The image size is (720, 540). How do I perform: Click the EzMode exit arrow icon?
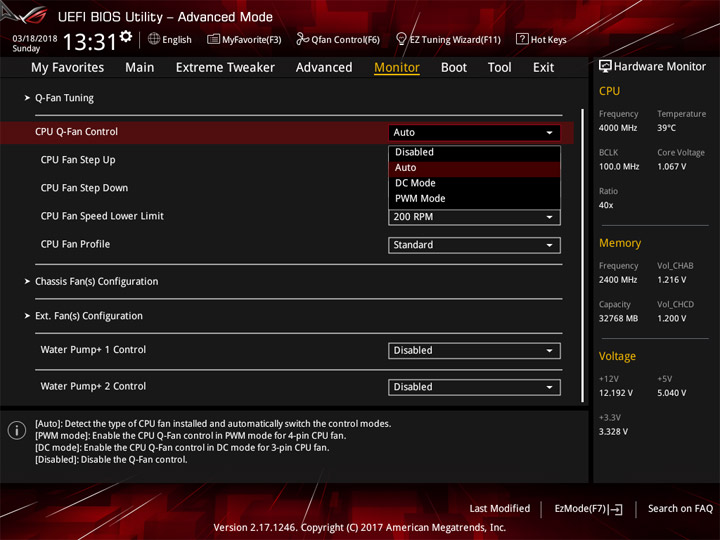tap(615, 509)
